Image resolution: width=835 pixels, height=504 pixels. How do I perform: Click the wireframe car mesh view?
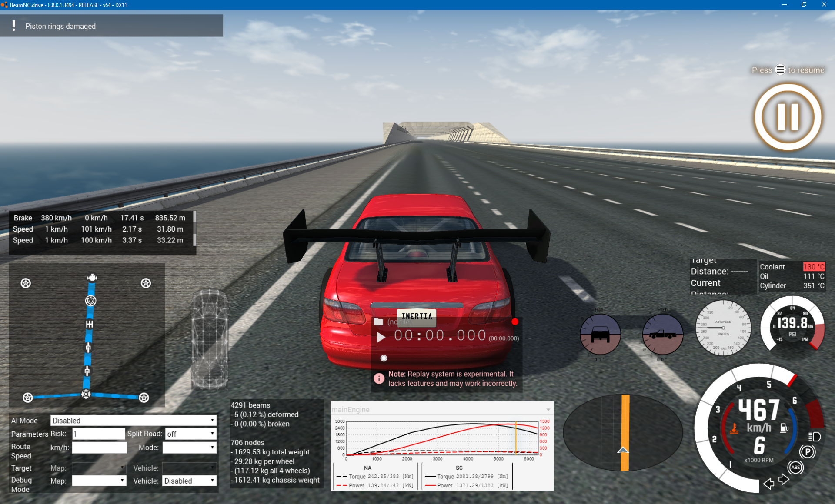(210, 339)
